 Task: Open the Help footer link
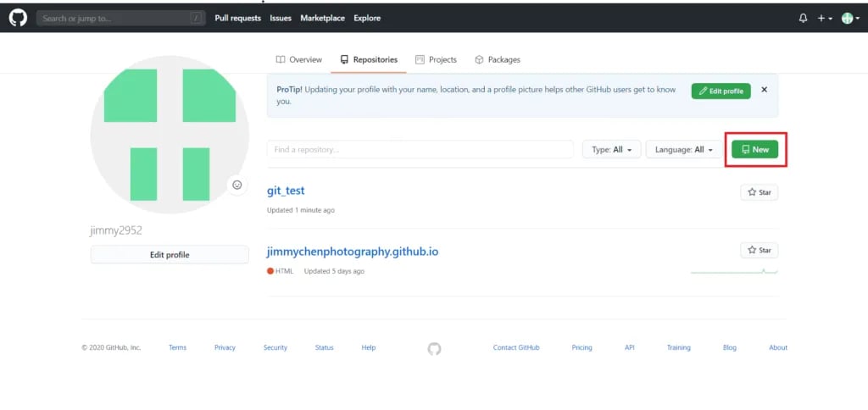[369, 347]
